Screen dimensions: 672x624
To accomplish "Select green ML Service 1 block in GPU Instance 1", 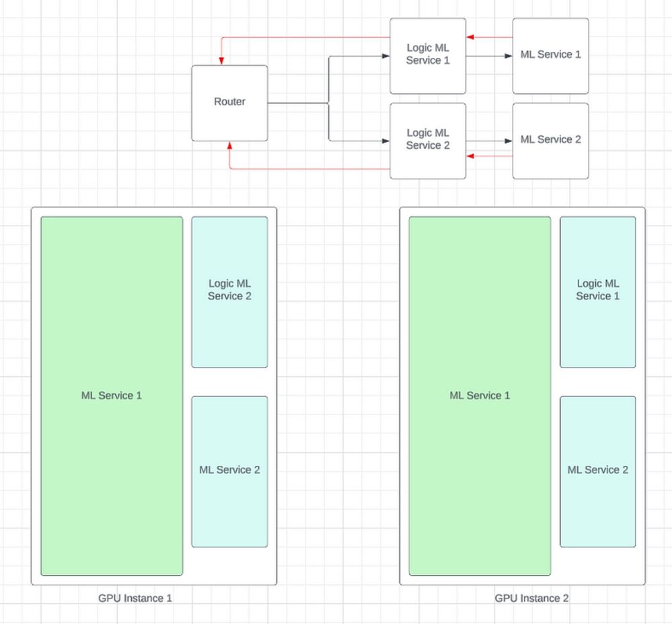I will coord(112,396).
